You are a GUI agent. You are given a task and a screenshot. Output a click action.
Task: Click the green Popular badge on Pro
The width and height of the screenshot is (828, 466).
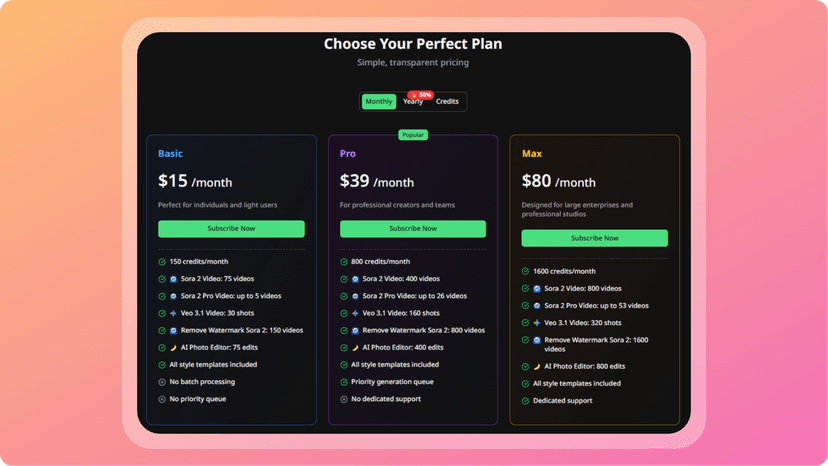click(x=413, y=135)
